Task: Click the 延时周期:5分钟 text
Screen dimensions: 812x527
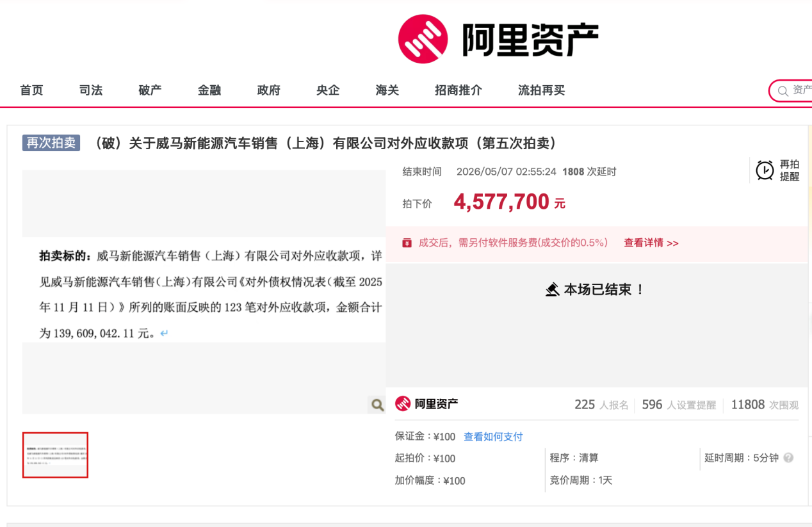Action: pyautogui.click(x=742, y=458)
